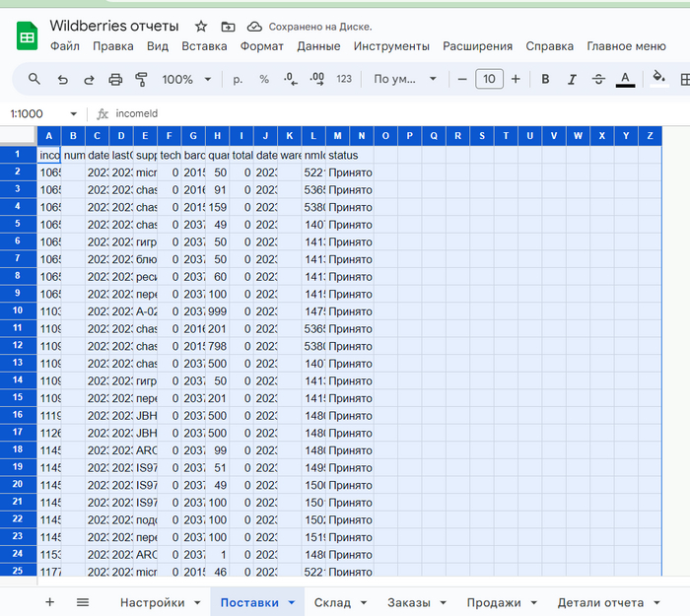Open the Данные menu
Screen dimensions: 690x616
click(318, 46)
